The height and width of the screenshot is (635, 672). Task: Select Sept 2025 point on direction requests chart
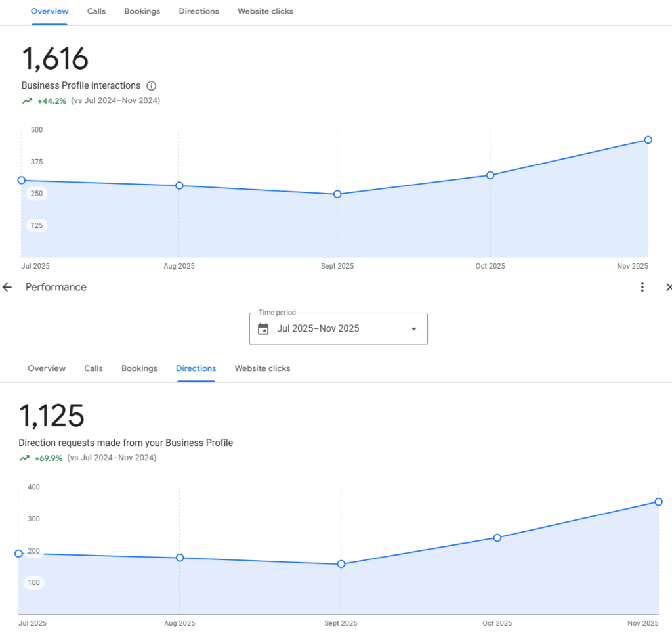(341, 564)
